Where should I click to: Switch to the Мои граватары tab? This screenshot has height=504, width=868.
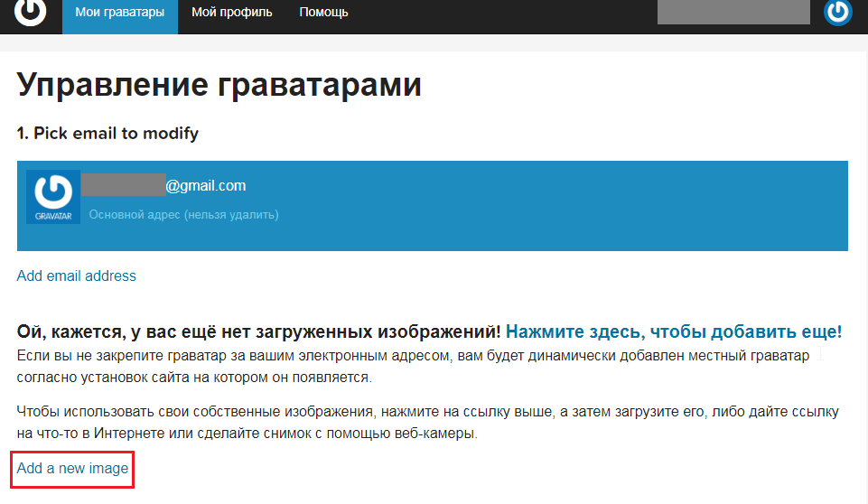pyautogui.click(x=120, y=13)
